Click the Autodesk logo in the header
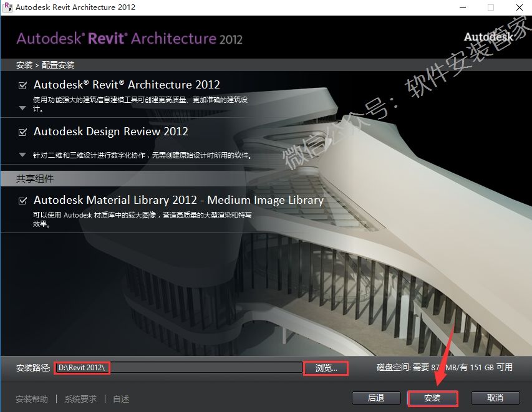Screen dimensions: 532x412 [488, 37]
